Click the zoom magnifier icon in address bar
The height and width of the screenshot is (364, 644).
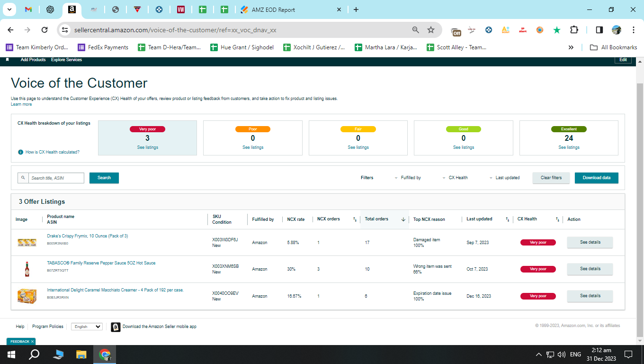click(x=416, y=30)
